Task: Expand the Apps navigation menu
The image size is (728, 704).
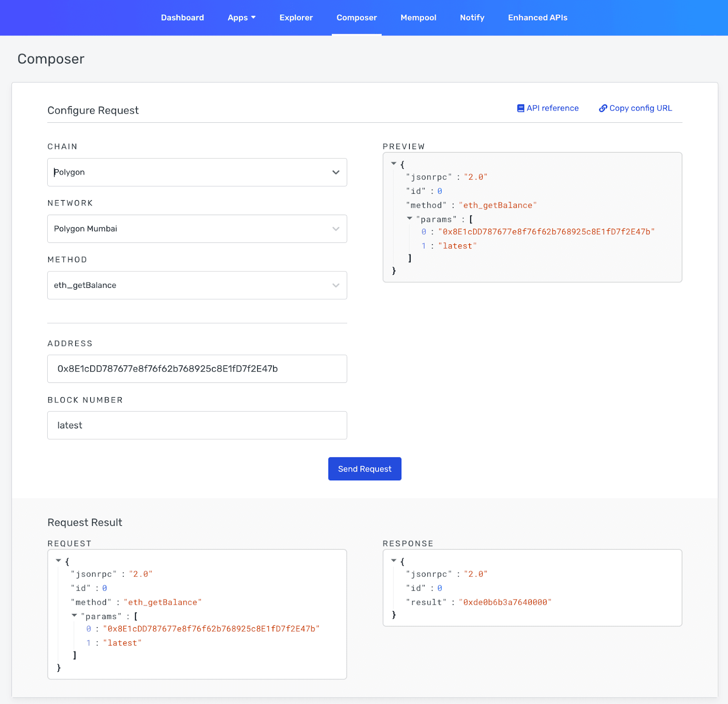Action: (242, 17)
